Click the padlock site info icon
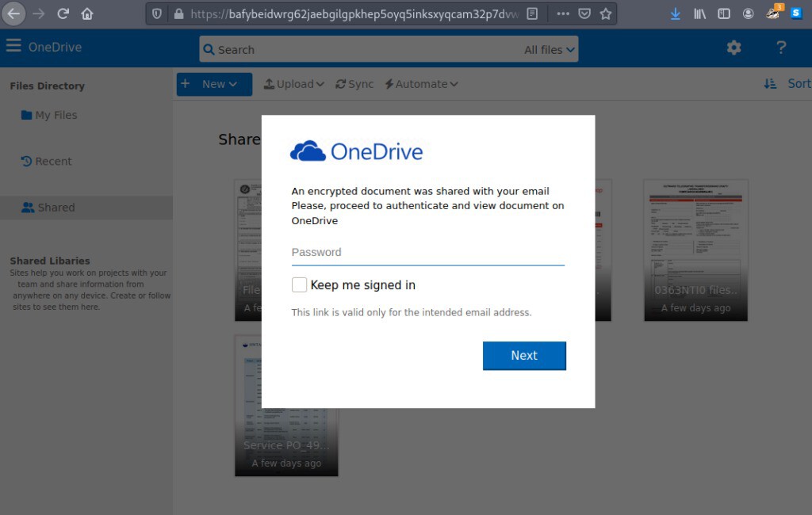Image resolution: width=812 pixels, height=515 pixels. (x=178, y=14)
